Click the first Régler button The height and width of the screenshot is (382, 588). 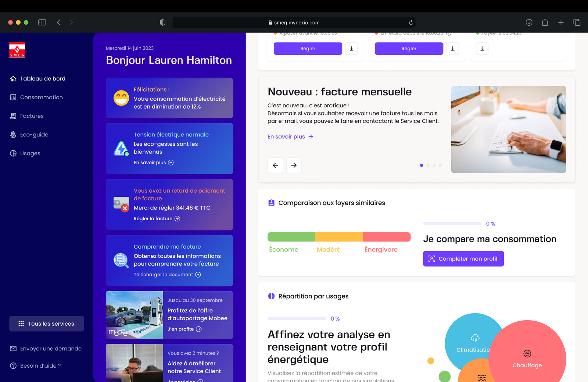pyautogui.click(x=308, y=49)
